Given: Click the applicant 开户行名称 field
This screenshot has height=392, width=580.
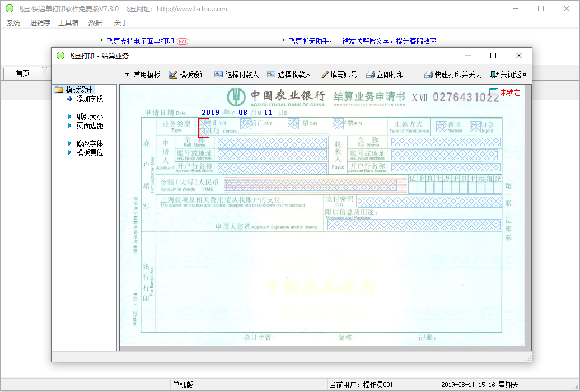Looking at the screenshot, I should [272, 168].
